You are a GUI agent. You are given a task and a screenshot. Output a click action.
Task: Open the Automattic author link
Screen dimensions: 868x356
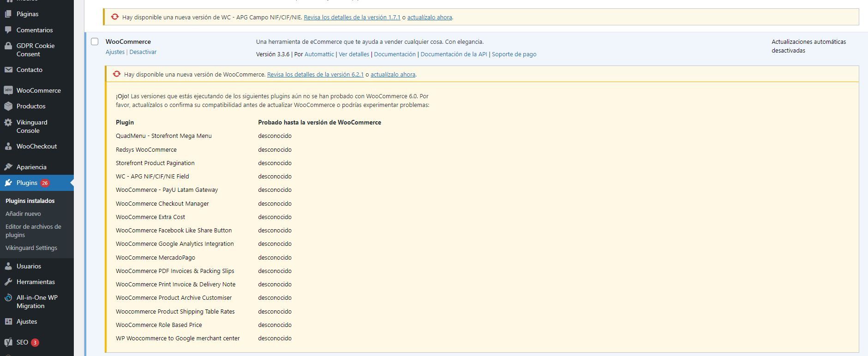319,54
